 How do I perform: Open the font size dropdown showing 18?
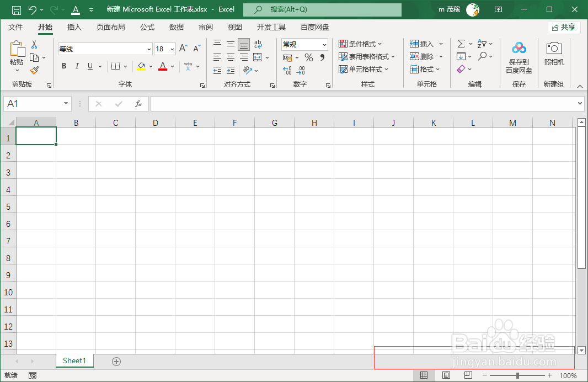click(x=172, y=49)
